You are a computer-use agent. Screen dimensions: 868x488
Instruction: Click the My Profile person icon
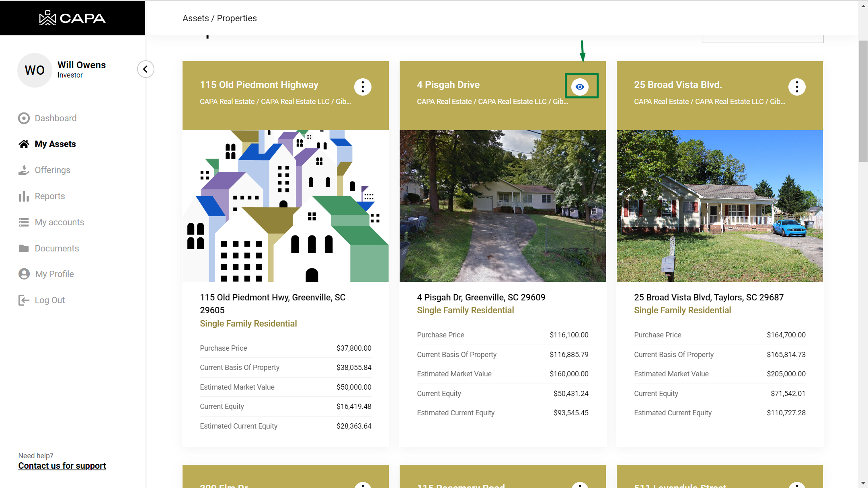(24, 274)
